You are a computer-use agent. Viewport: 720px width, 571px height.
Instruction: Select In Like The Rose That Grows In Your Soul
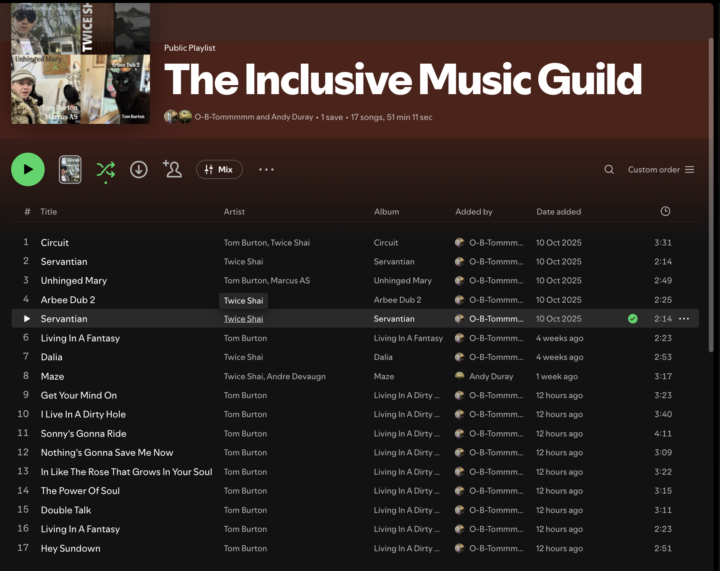click(126, 472)
